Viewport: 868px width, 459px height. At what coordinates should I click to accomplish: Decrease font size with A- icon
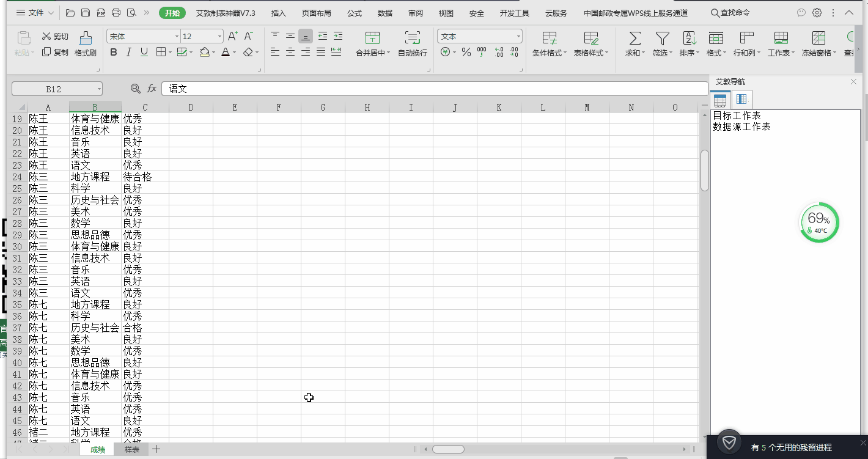248,37
